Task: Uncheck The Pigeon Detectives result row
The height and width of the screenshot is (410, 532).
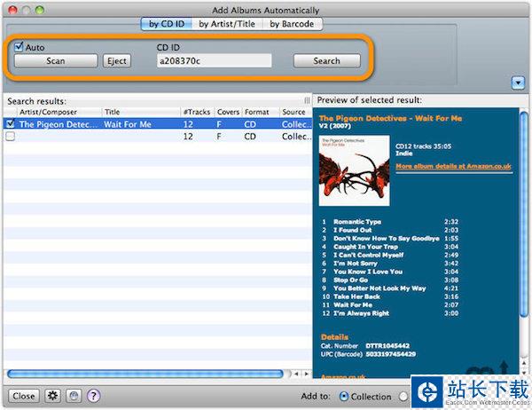Action: click(11, 125)
